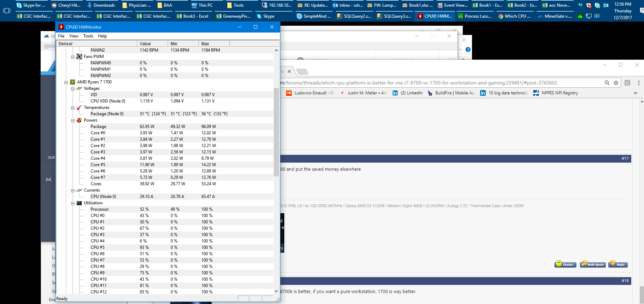Open the Tools menu in HWMonitor
This screenshot has height=304, width=644.
pyautogui.click(x=88, y=36)
